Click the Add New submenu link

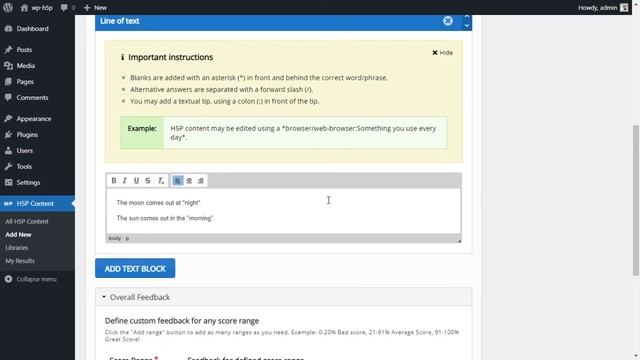(18, 234)
